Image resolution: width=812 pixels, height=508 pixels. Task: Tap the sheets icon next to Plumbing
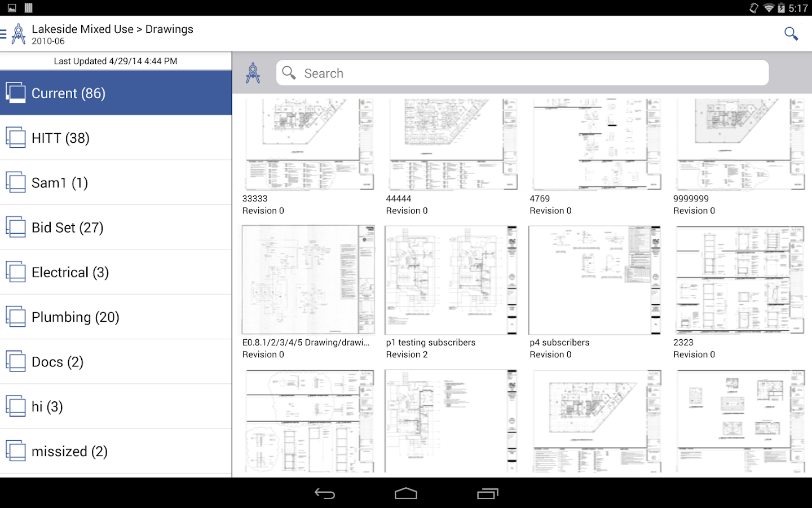pos(15,317)
